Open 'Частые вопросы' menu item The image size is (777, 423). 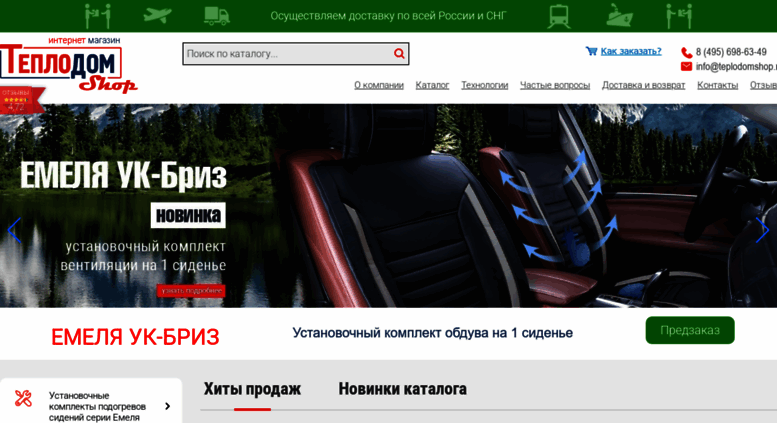(x=555, y=85)
